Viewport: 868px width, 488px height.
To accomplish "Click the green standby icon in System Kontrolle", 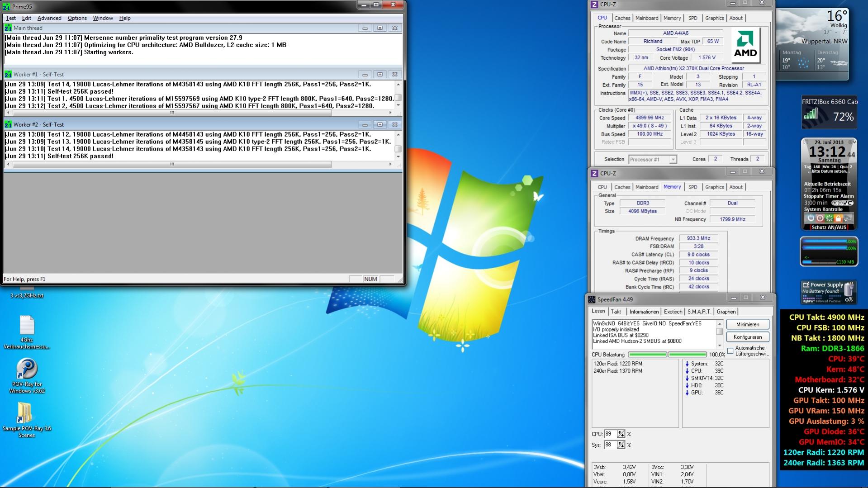I will click(x=829, y=218).
